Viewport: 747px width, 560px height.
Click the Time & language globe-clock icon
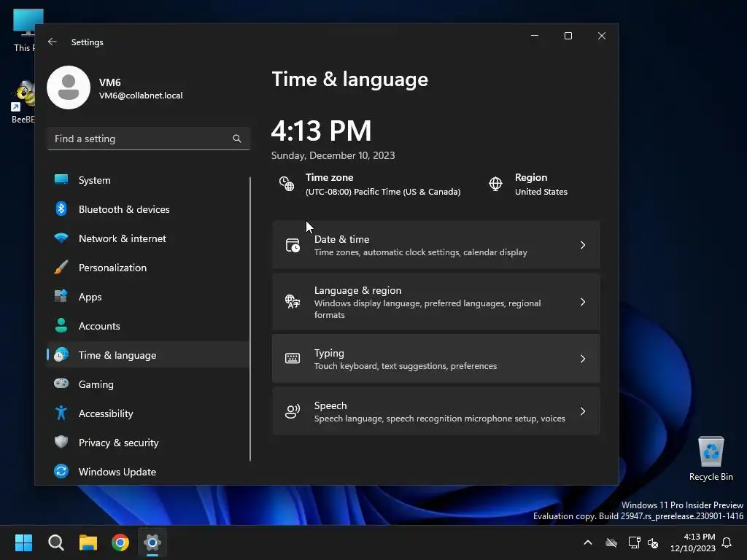[x=61, y=354]
